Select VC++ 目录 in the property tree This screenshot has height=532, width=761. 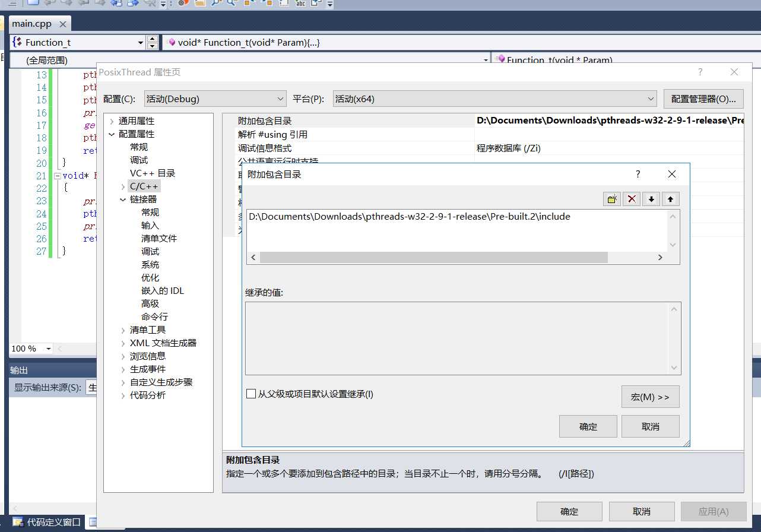tap(153, 173)
